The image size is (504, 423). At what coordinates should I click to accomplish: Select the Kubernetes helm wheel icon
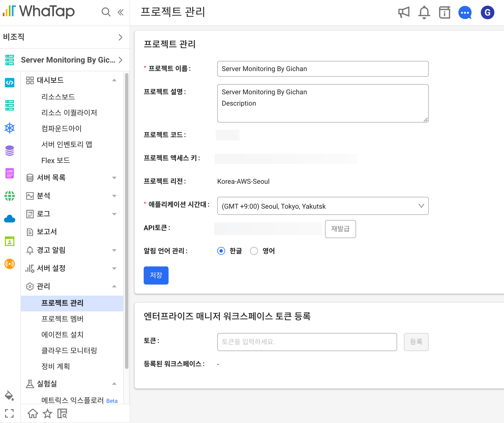click(10, 128)
